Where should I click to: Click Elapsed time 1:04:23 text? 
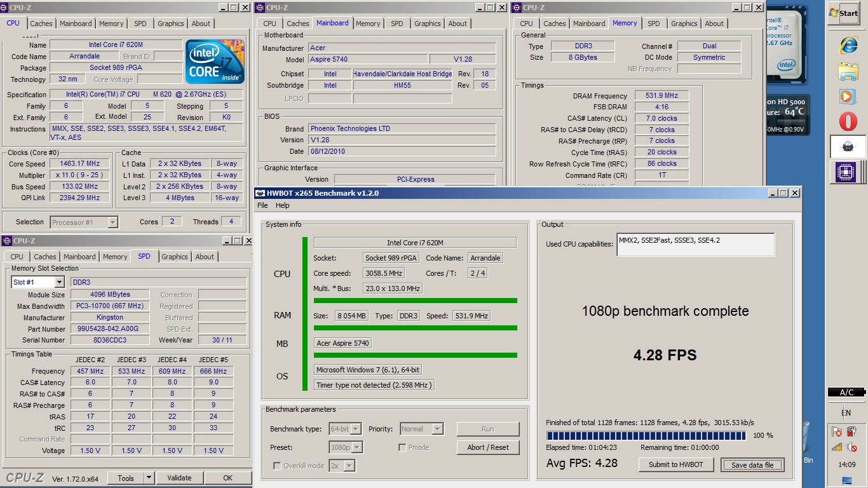pos(581,447)
